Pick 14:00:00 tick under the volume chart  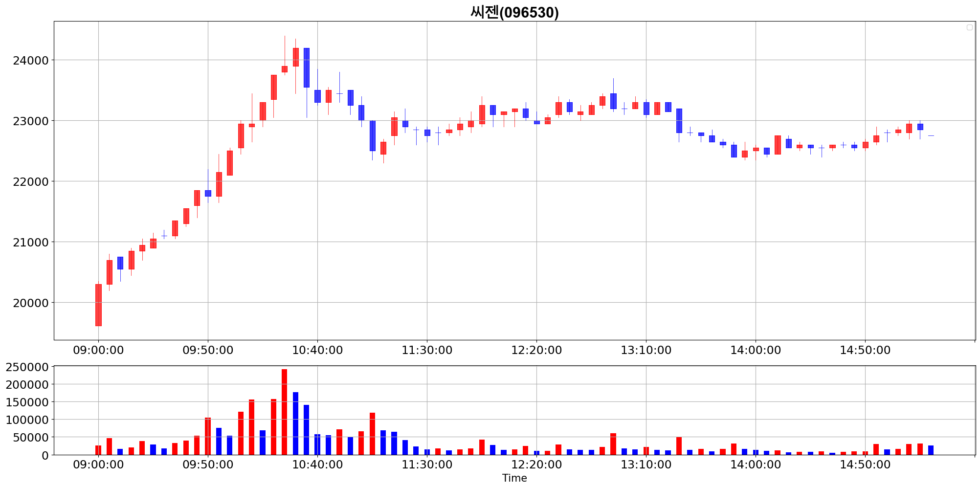[x=756, y=465]
